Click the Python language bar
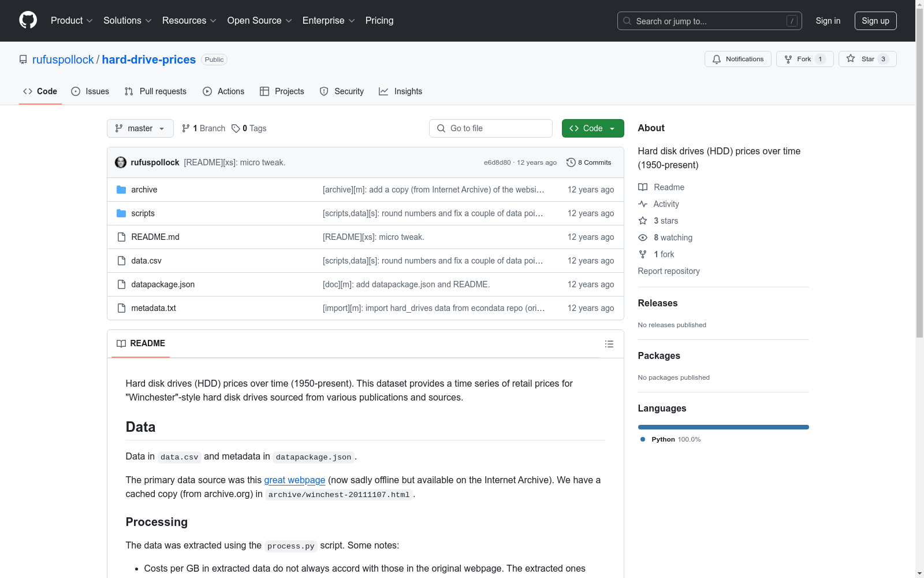 coord(724,427)
